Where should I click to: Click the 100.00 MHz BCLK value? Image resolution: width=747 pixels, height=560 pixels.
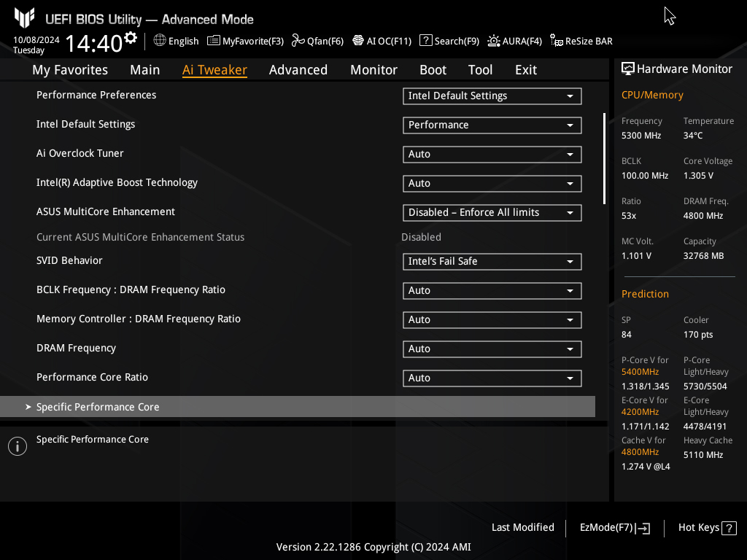645,176
